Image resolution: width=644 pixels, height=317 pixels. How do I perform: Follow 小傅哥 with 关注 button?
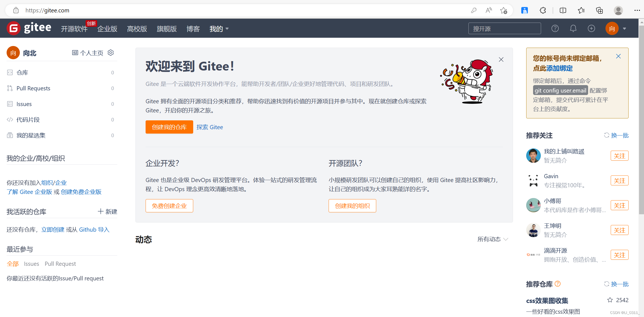(620, 205)
